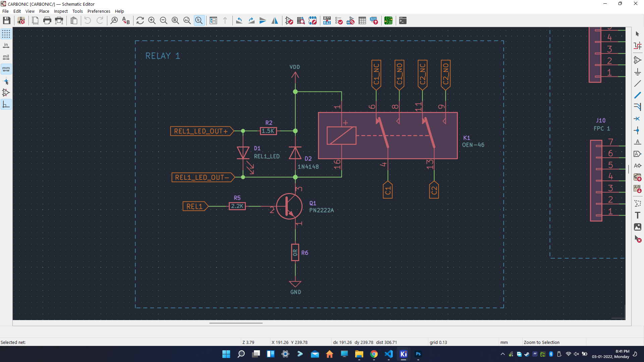Toggle the Zoom to Selection tool
Image resolution: width=644 pixels, height=362 pixels.
tap(199, 21)
